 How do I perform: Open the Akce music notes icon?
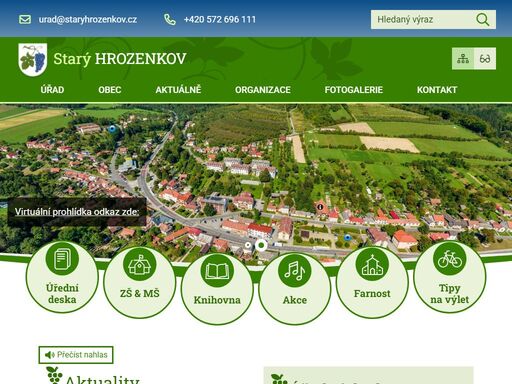(x=294, y=271)
